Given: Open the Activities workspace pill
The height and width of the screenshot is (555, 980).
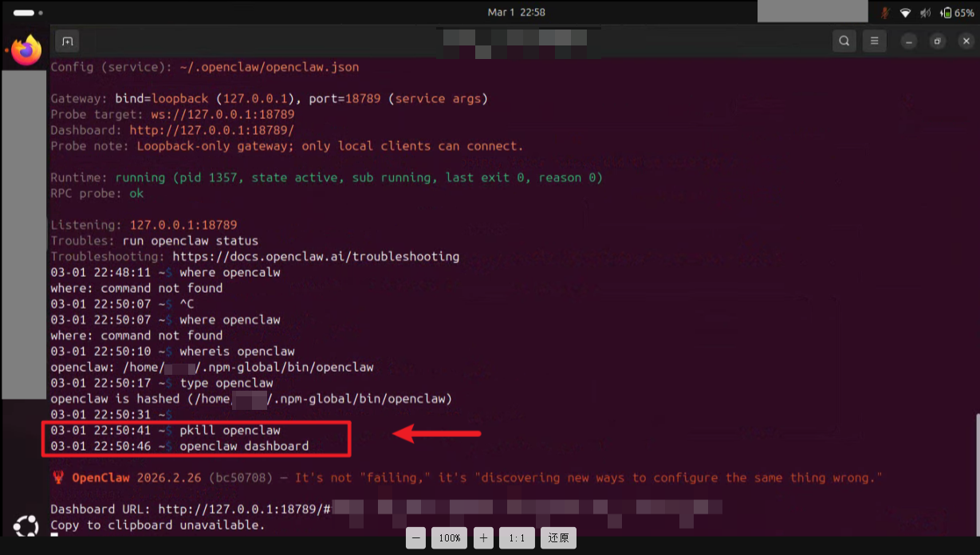Looking at the screenshot, I should [28, 13].
